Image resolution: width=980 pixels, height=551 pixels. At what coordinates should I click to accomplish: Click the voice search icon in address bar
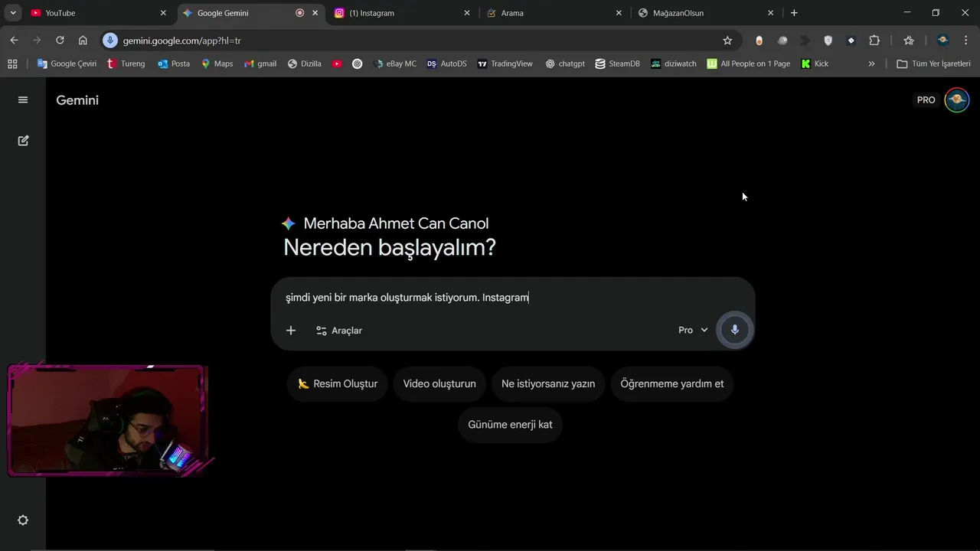(110, 41)
